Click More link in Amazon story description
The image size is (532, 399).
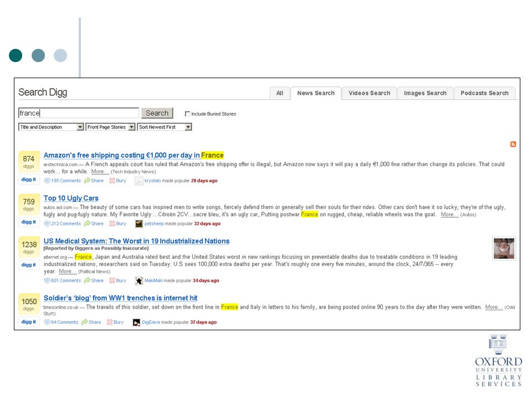point(100,172)
